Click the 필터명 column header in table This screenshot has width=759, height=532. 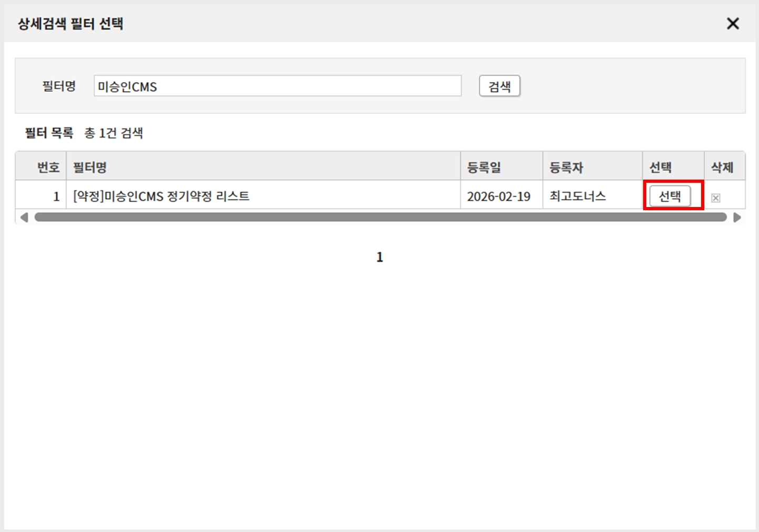[90, 168]
